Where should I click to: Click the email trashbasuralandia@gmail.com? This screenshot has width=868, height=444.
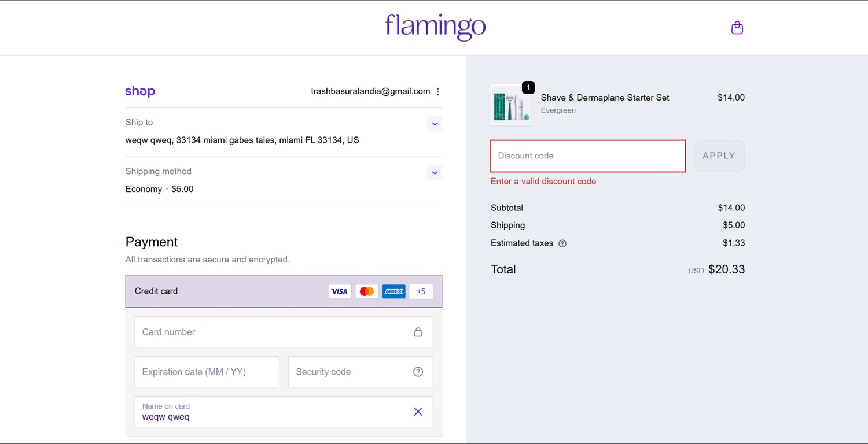(370, 91)
